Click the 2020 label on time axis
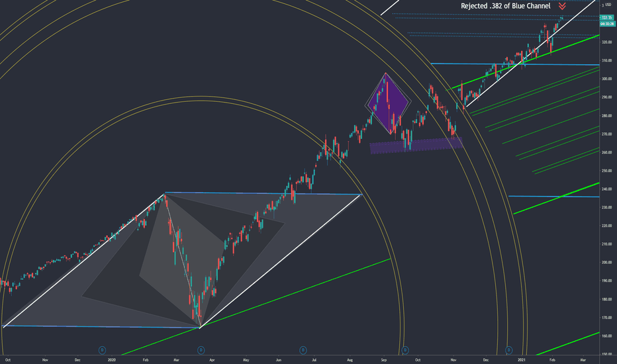 pos(112,359)
